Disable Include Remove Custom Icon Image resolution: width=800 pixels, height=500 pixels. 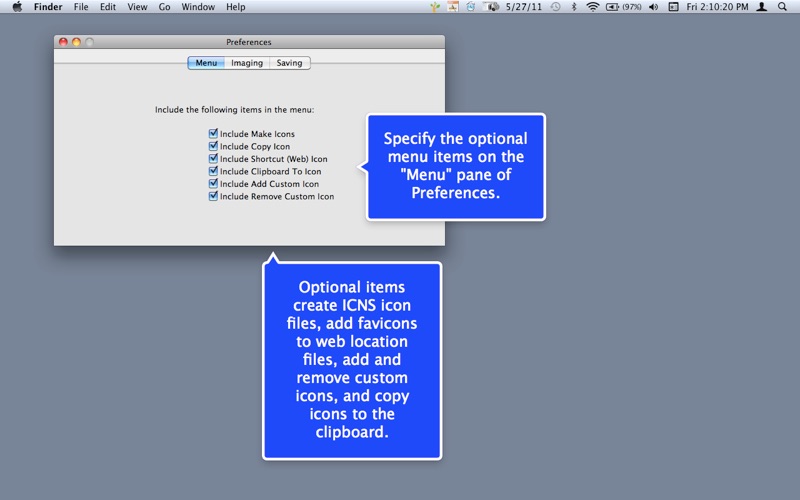(213, 196)
